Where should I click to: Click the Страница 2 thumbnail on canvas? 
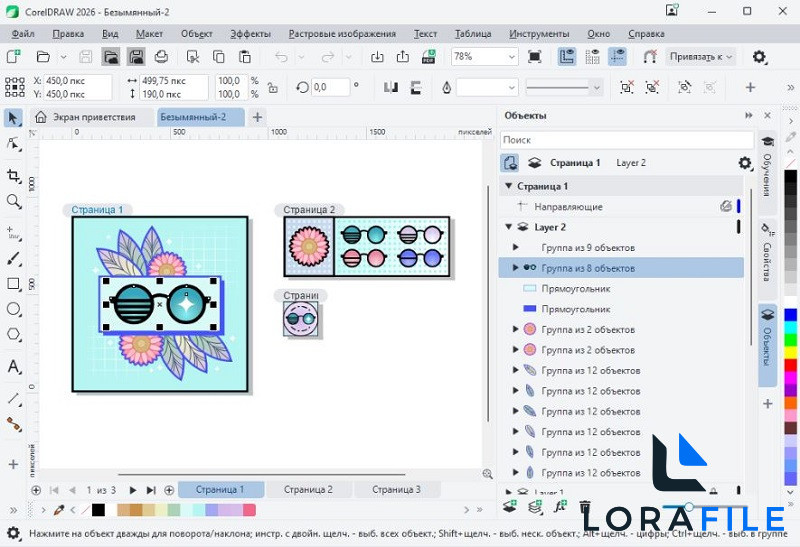367,246
